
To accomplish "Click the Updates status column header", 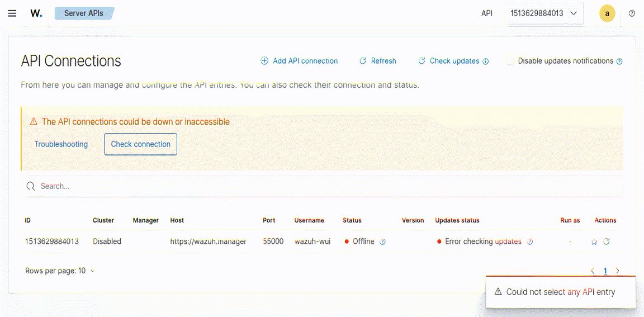I will [457, 220].
